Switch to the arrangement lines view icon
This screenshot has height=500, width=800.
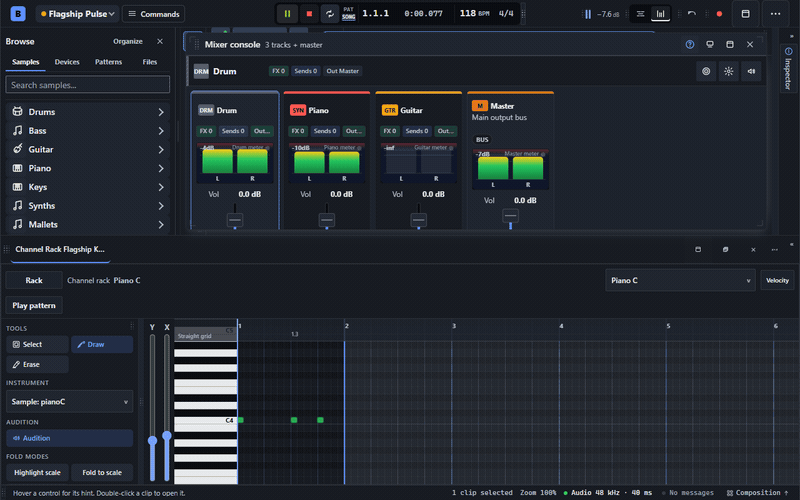pos(640,14)
